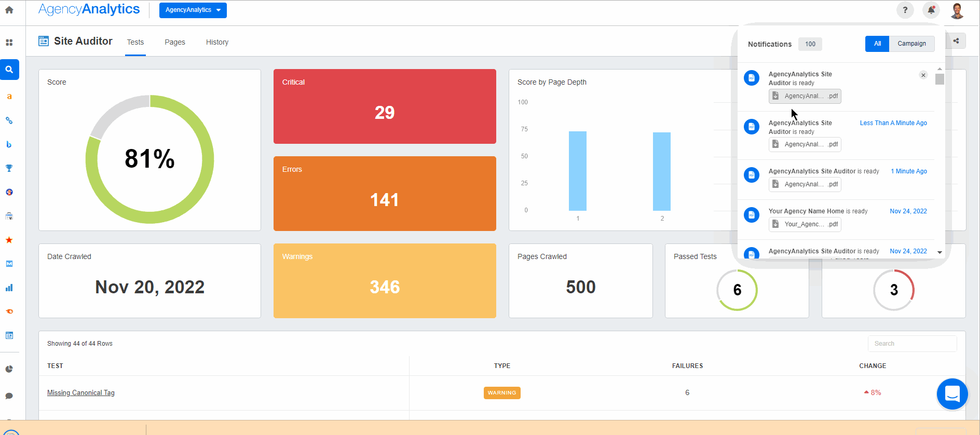The height and width of the screenshot is (435, 980).
Task: Toggle the notifications bell icon
Action: click(931, 10)
